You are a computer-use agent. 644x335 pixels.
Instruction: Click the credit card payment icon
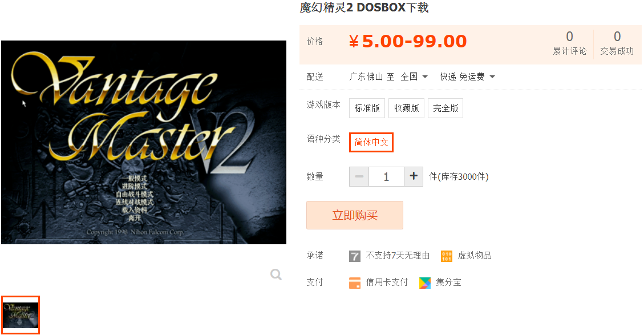[x=354, y=283]
